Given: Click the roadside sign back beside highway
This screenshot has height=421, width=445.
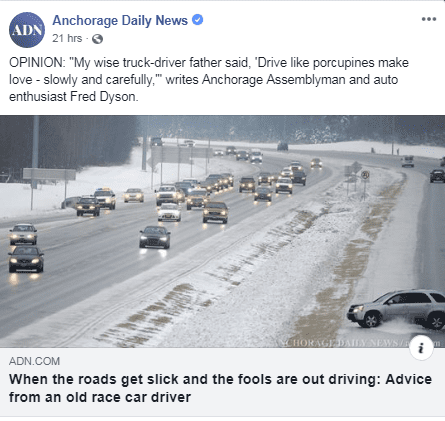Looking at the screenshot, I should [49, 174].
